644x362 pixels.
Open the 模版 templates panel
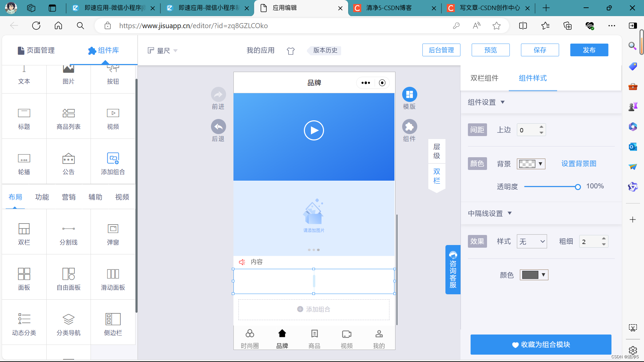click(409, 95)
